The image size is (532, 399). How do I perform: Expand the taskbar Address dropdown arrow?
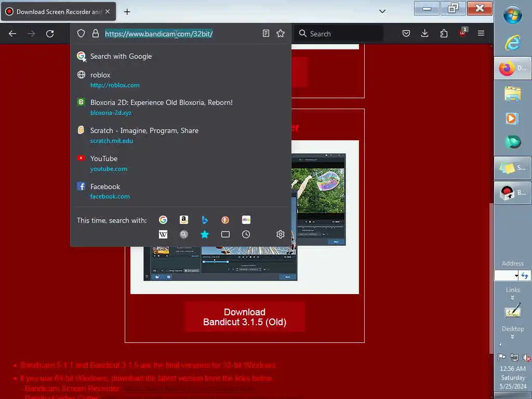(516, 275)
